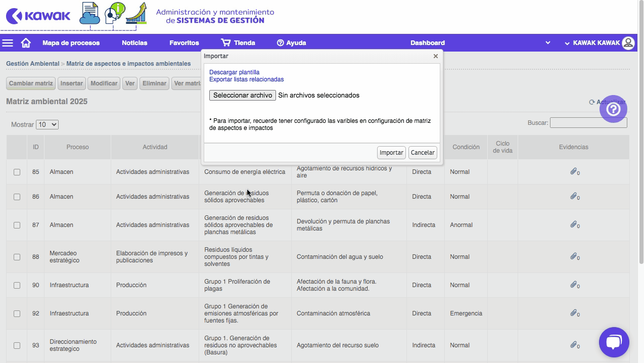Refresh using the Actualizar icon

(591, 101)
